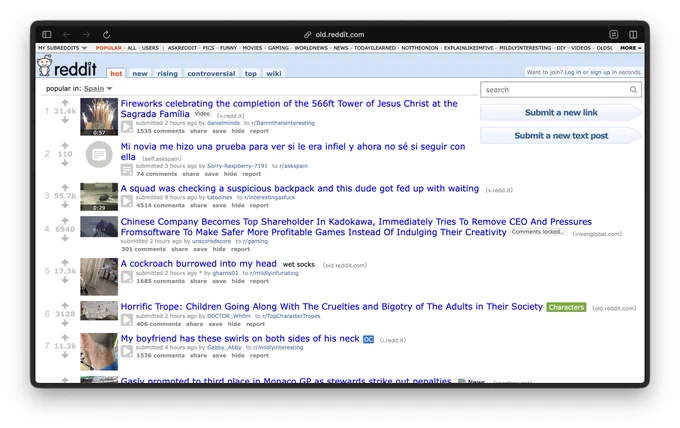Open the reader view icon in the toolbar
The width and height of the screenshot is (680, 428).
(614, 34)
